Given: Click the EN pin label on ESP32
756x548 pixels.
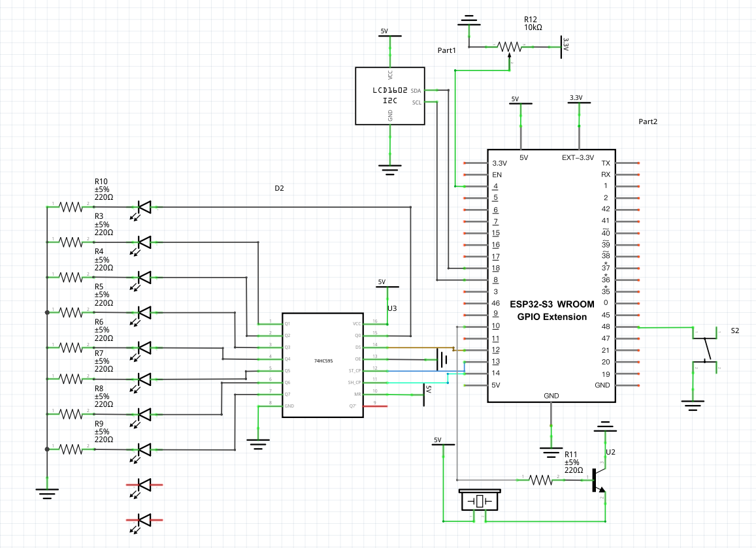Looking at the screenshot, I should 497,174.
